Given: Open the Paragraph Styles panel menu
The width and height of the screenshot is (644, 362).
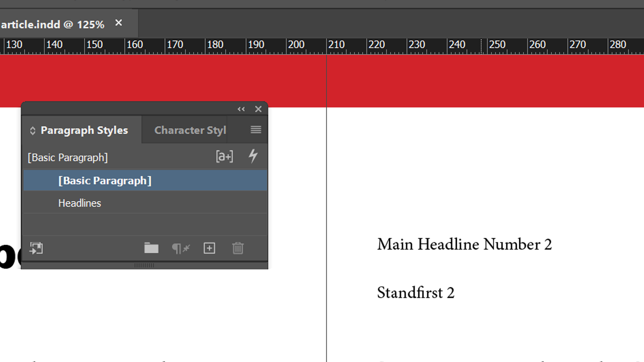Looking at the screenshot, I should coord(256,130).
